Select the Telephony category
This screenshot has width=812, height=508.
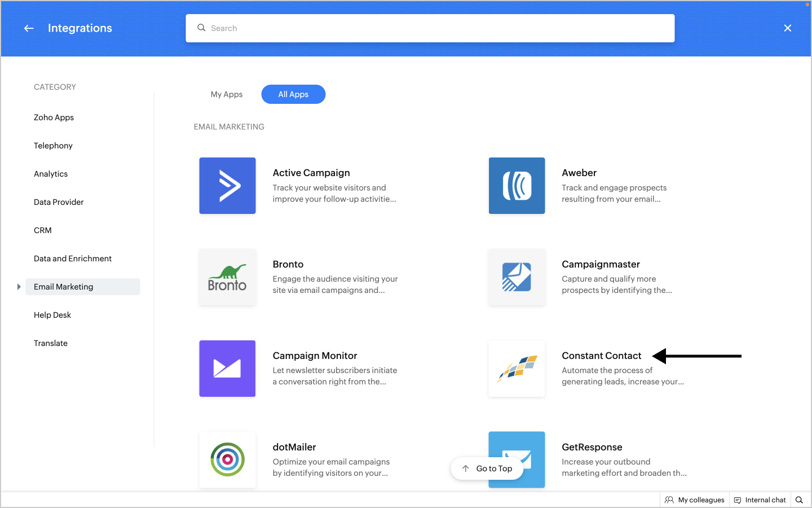click(x=53, y=146)
